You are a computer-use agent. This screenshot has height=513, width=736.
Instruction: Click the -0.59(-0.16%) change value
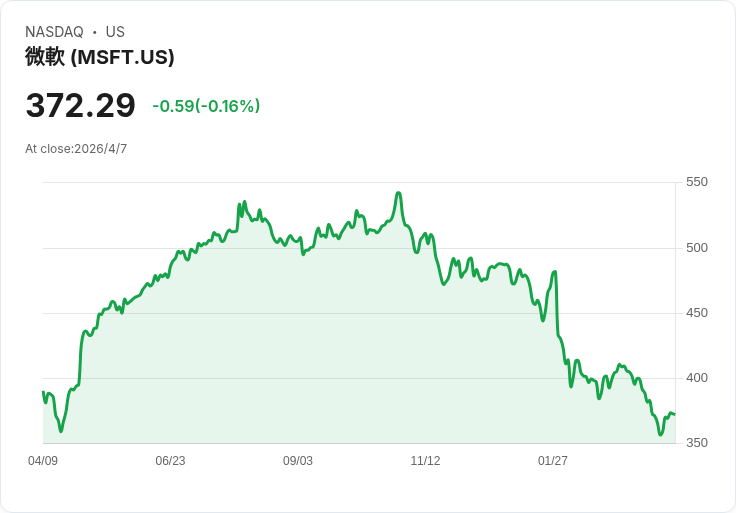[x=206, y=106]
